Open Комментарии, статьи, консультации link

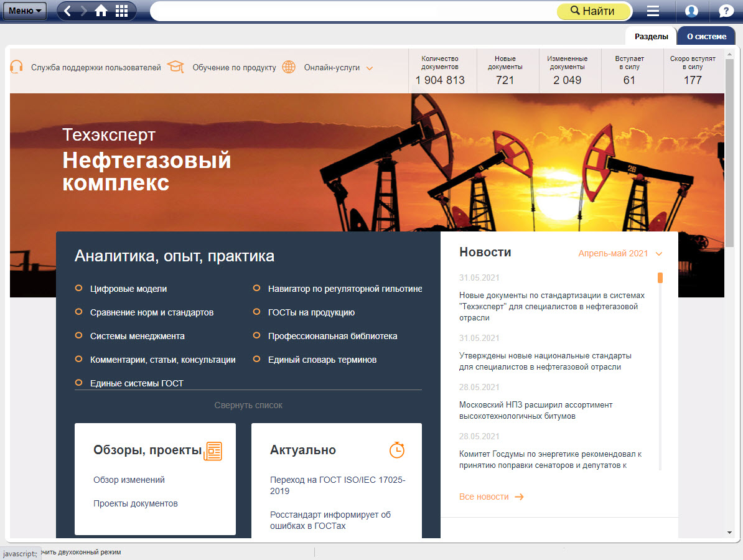coord(162,360)
